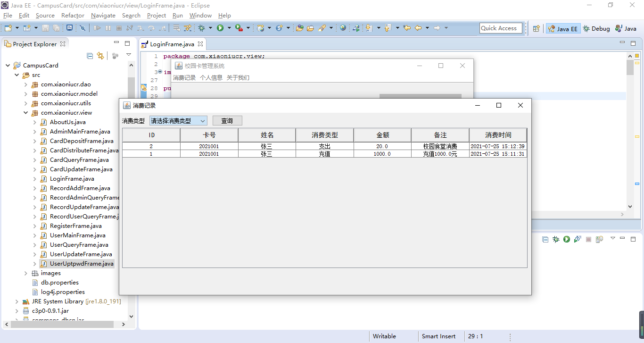Select the 充值1000.0元 table cell

pos(440,154)
